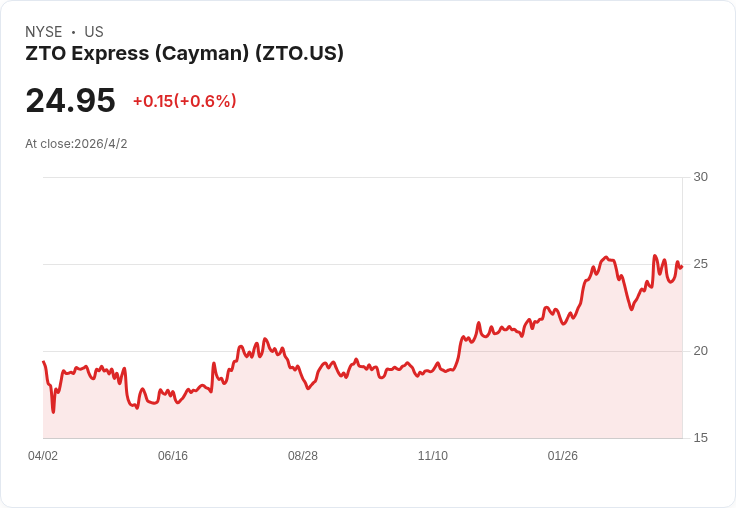Click the NYSE exchange label
The width and height of the screenshot is (736, 508).
pos(43,32)
